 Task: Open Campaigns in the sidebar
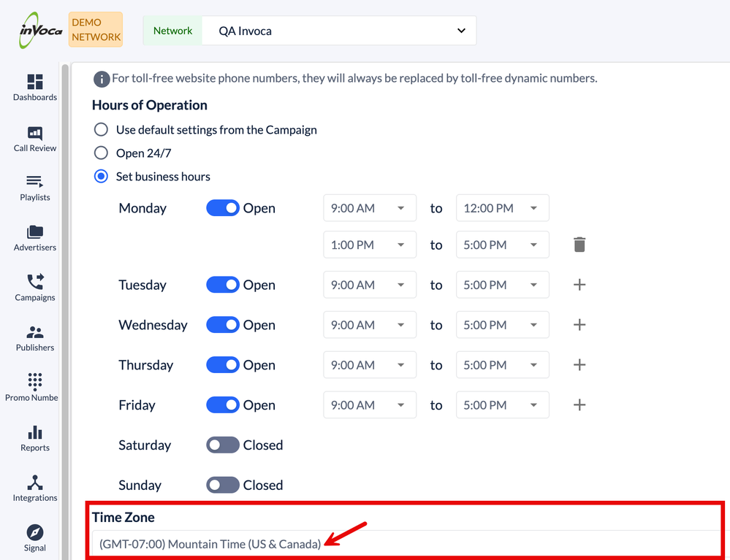coord(34,287)
